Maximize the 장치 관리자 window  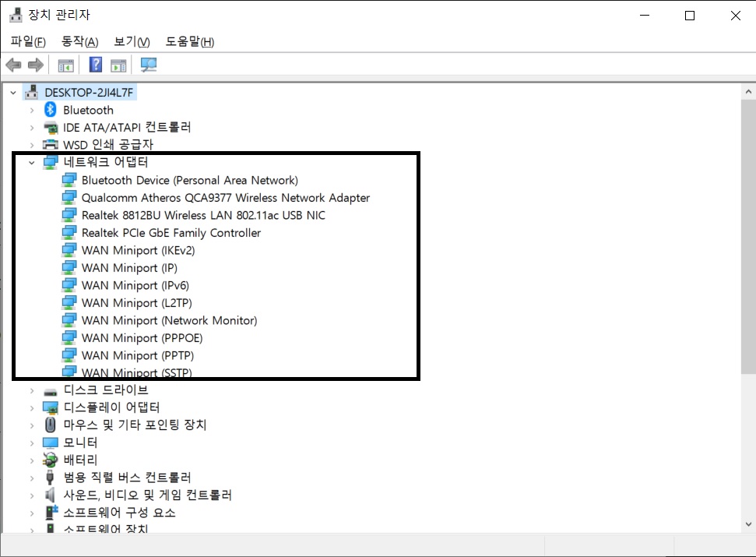690,16
